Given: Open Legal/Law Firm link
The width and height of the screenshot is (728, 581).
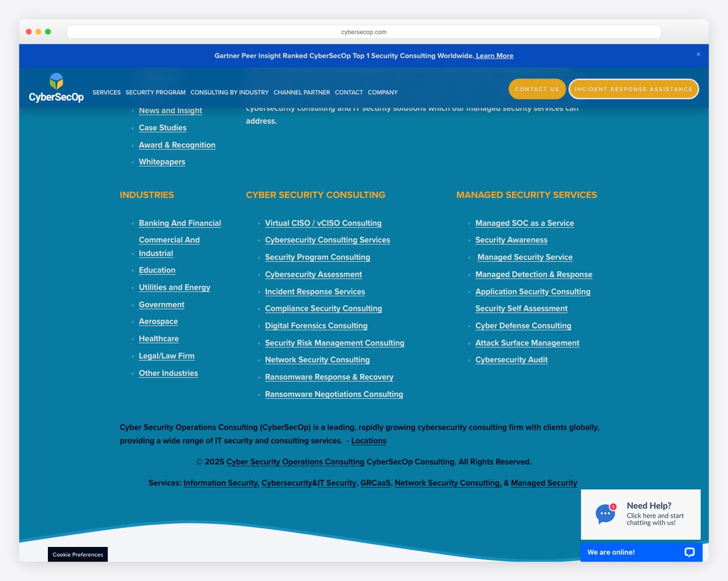Looking at the screenshot, I should pos(167,356).
